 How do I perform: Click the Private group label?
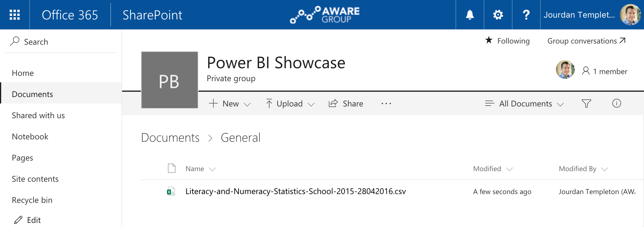pos(231,79)
